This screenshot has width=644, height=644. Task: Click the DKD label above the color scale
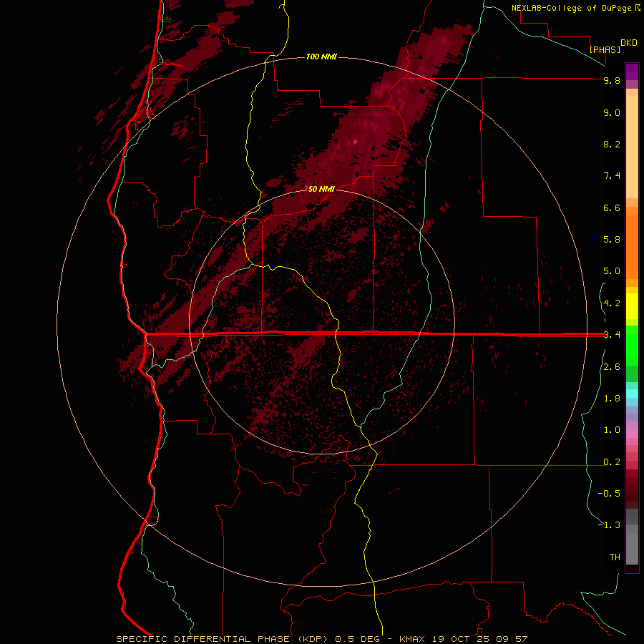click(629, 43)
